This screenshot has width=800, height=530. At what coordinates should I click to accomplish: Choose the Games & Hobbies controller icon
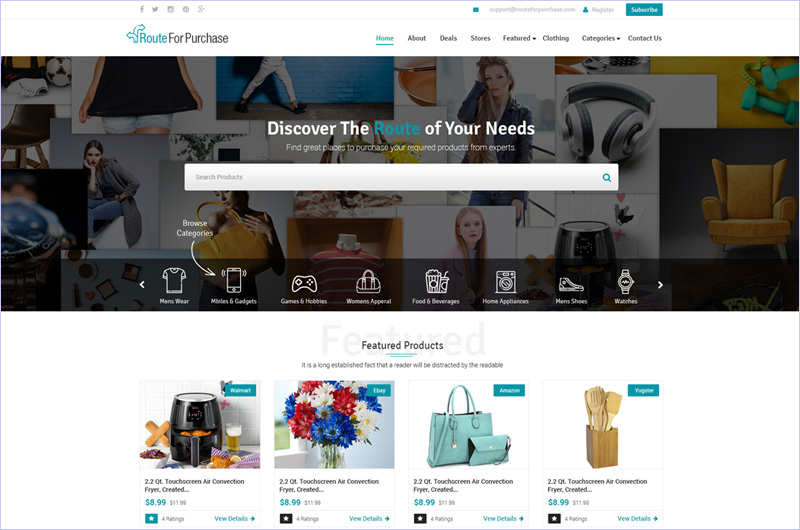[304, 283]
